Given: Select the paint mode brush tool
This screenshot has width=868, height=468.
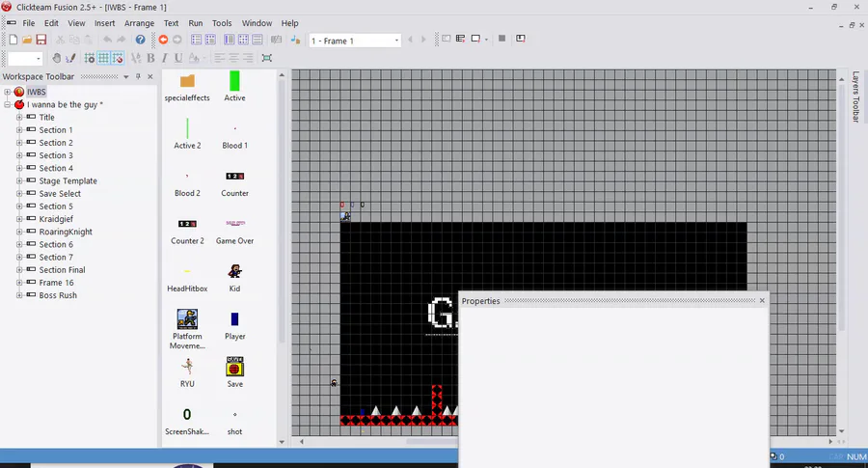Looking at the screenshot, I should click(x=70, y=58).
